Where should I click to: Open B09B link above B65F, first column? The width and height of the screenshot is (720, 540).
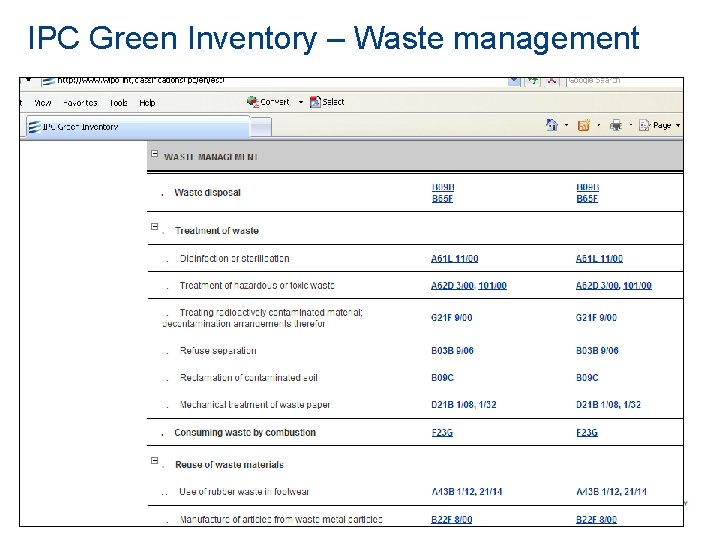pos(443,187)
